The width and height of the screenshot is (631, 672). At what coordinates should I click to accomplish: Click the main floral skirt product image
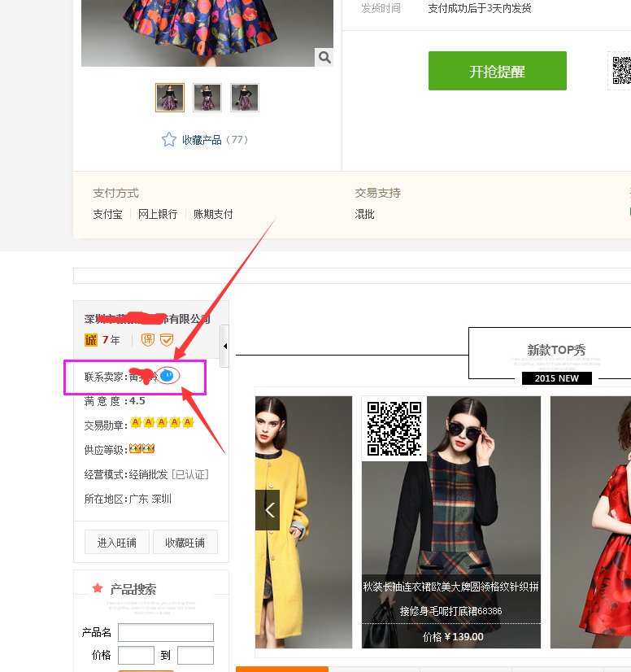pyautogui.click(x=207, y=33)
